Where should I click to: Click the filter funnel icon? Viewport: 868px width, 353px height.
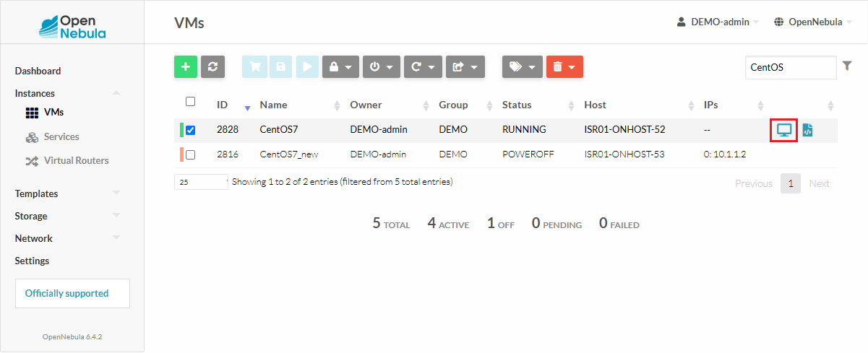[848, 66]
